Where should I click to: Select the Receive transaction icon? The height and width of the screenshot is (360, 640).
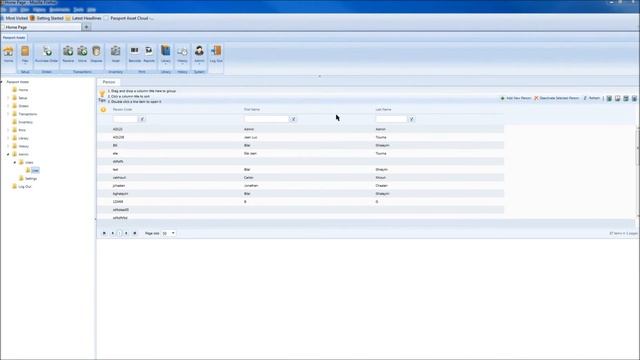(x=68, y=54)
